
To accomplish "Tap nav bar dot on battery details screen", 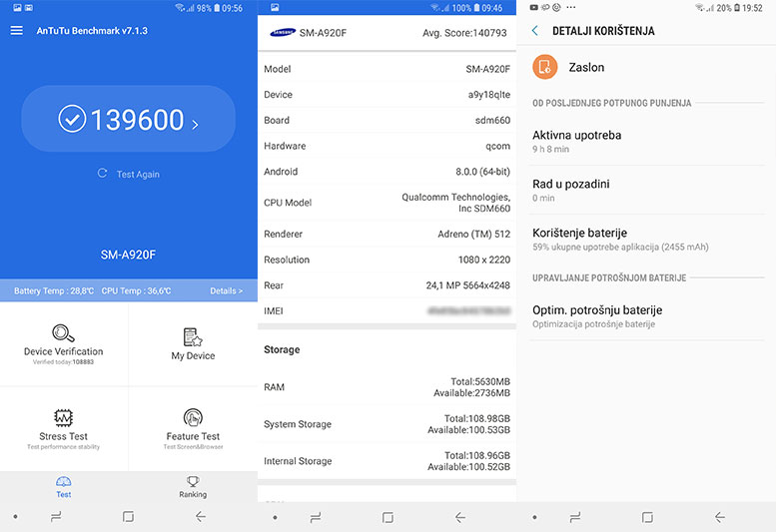I will (534, 518).
